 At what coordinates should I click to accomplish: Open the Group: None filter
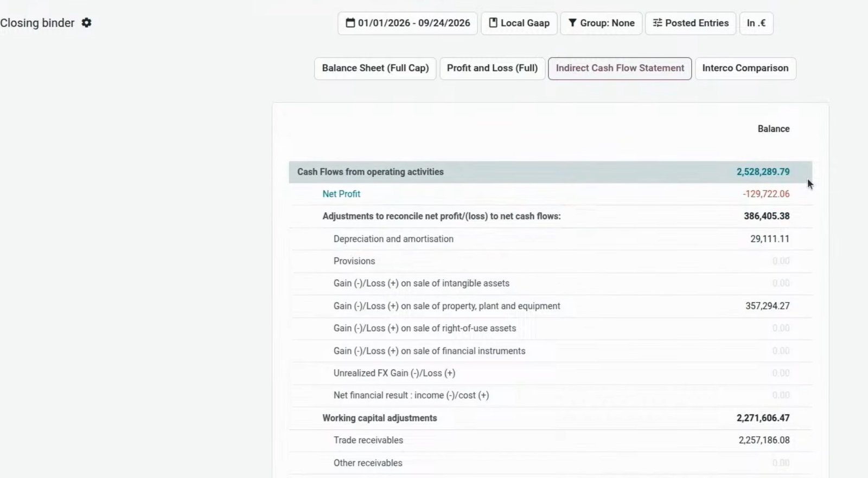pos(601,23)
